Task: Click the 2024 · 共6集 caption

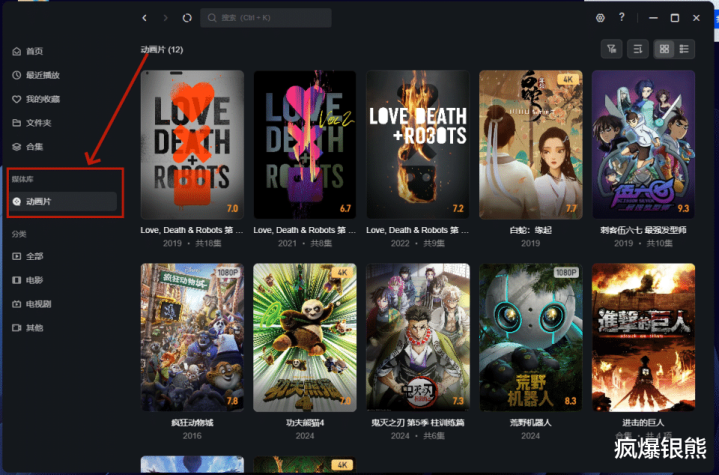Action: [418, 436]
